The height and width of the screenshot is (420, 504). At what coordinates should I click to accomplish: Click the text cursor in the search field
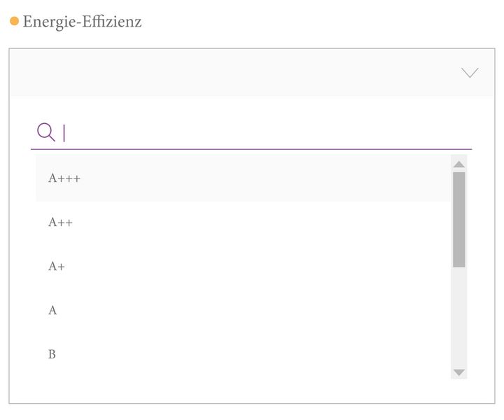click(x=64, y=132)
